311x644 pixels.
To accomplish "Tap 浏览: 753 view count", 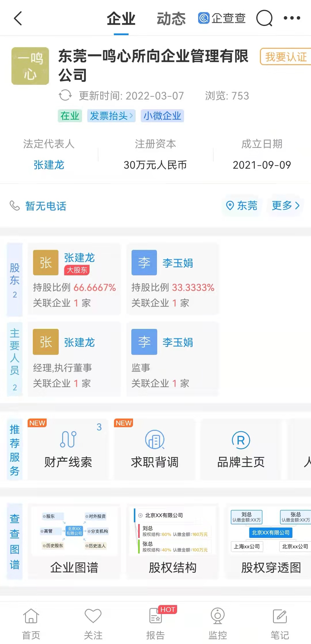I will pos(227,96).
